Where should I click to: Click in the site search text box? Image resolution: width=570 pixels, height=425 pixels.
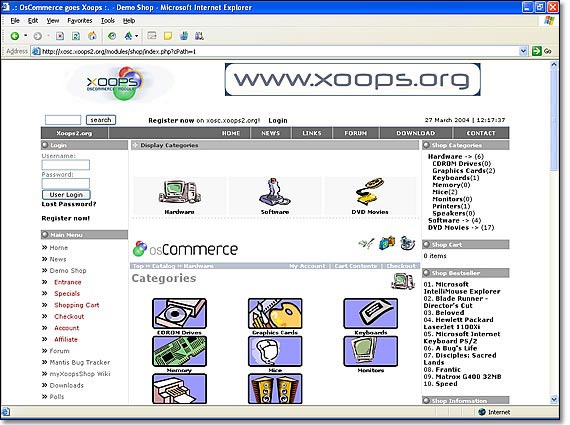(63, 120)
